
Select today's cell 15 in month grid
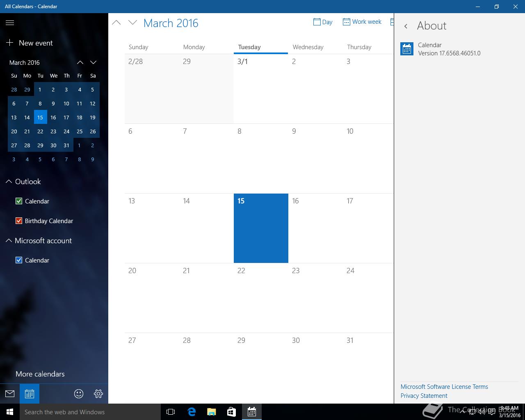tap(261, 228)
